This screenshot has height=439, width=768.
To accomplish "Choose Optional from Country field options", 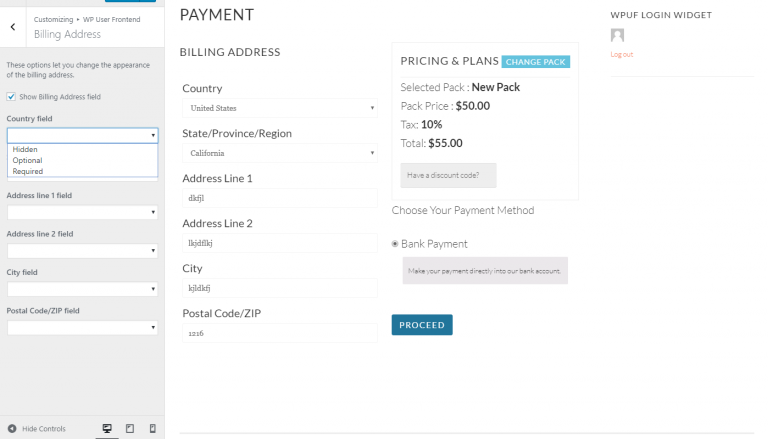I will tap(28, 160).
